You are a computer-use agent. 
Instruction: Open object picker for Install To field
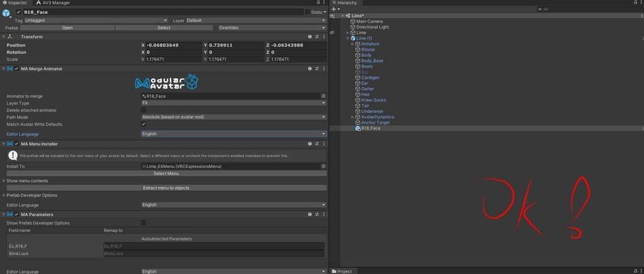(x=323, y=166)
